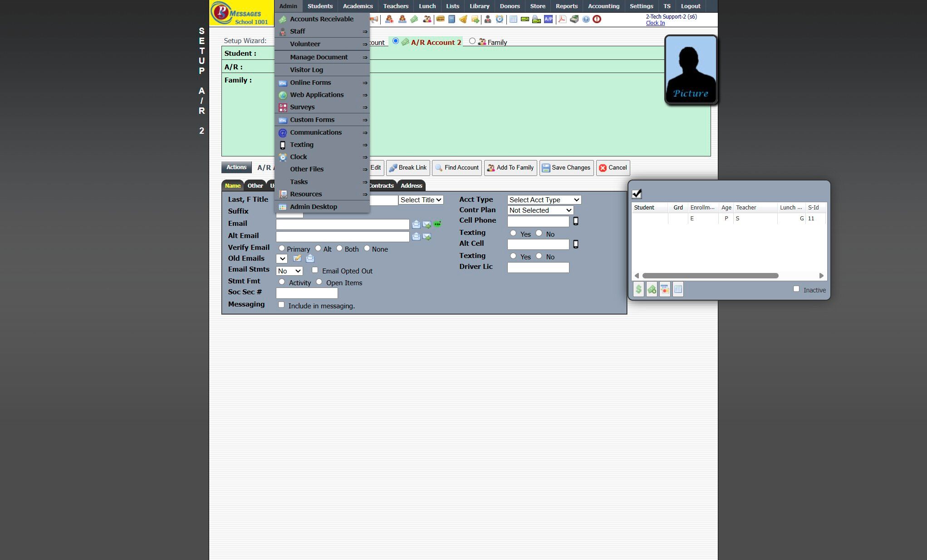Screen dimensions: 927x560
Task: Click the hamburger lunch toolbar icon
Action: [x=440, y=19]
